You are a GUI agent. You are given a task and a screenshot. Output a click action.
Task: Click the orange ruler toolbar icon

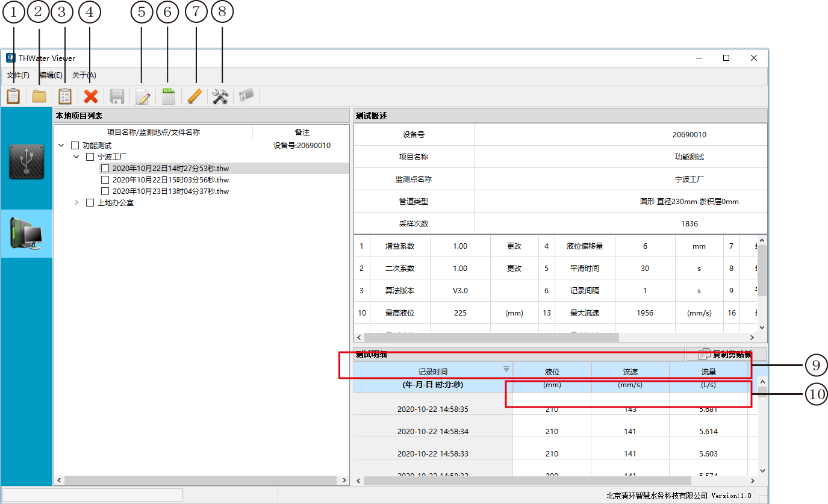click(195, 96)
